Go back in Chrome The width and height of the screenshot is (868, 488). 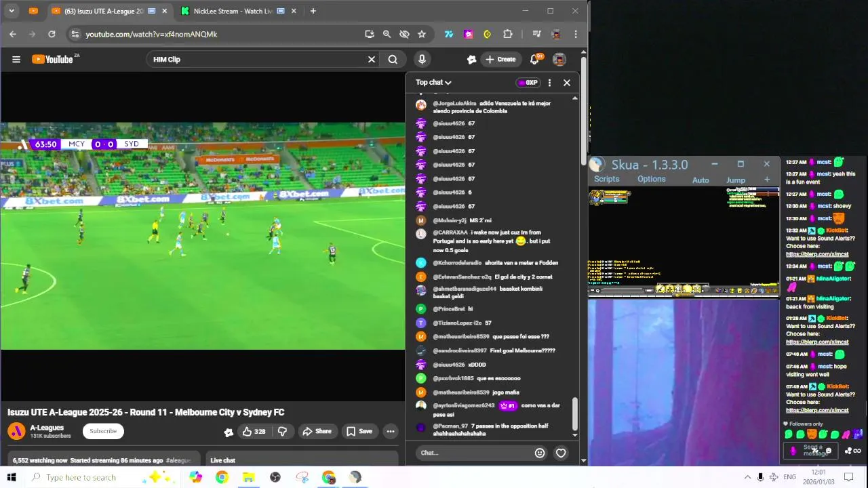13,34
